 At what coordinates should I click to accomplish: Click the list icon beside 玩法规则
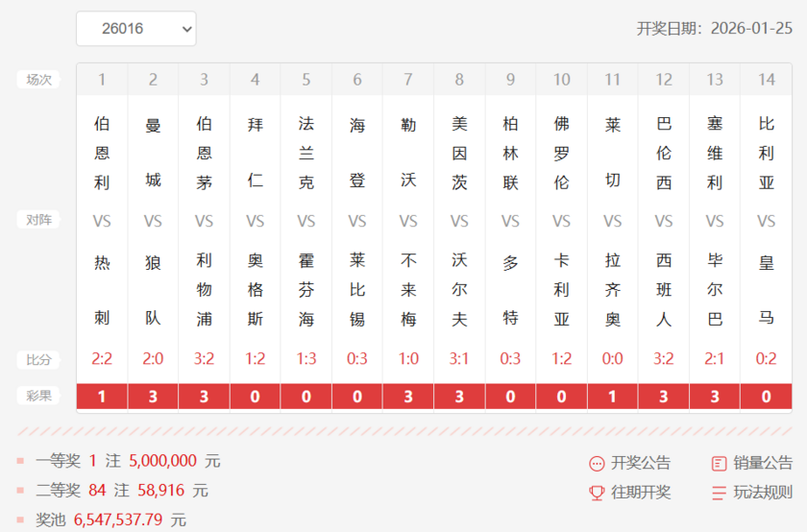click(719, 493)
